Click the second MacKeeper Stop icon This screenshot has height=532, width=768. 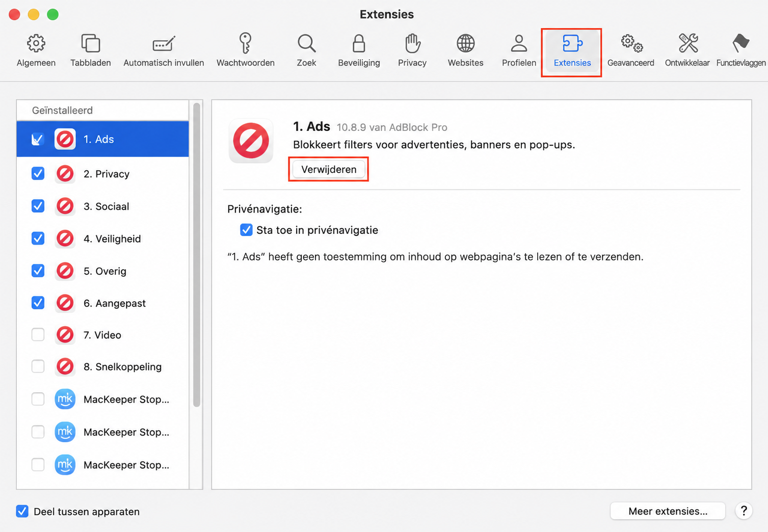(x=65, y=432)
